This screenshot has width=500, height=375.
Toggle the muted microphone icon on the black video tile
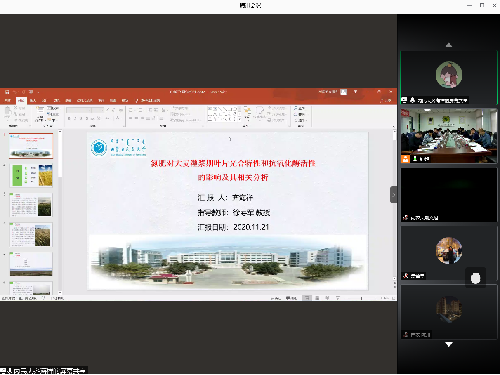click(x=405, y=218)
